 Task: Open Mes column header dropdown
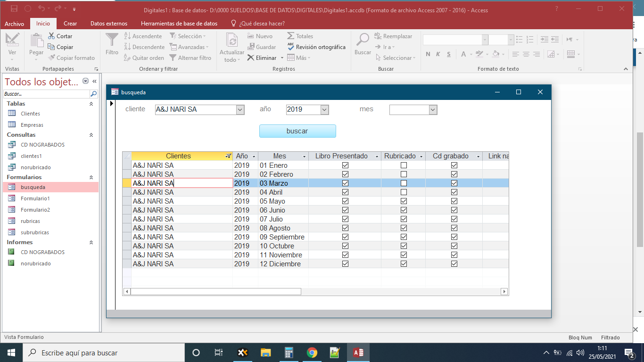tap(305, 156)
